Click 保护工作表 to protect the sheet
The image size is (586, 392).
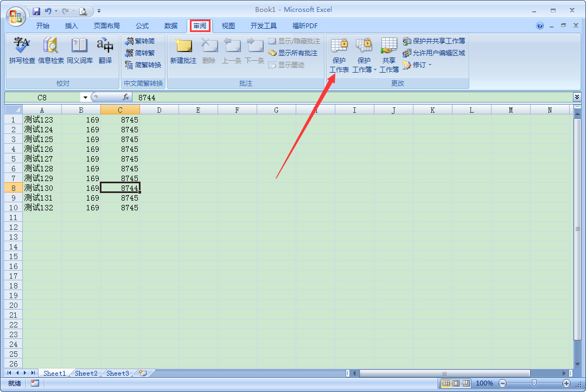pos(339,54)
